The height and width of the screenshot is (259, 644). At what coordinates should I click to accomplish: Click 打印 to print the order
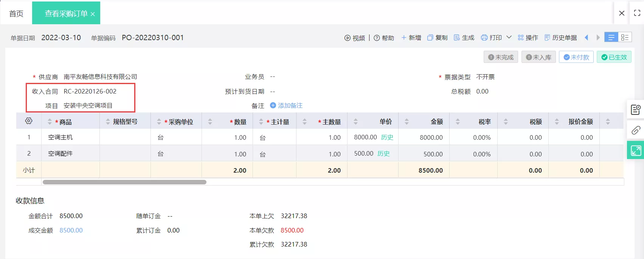point(491,37)
